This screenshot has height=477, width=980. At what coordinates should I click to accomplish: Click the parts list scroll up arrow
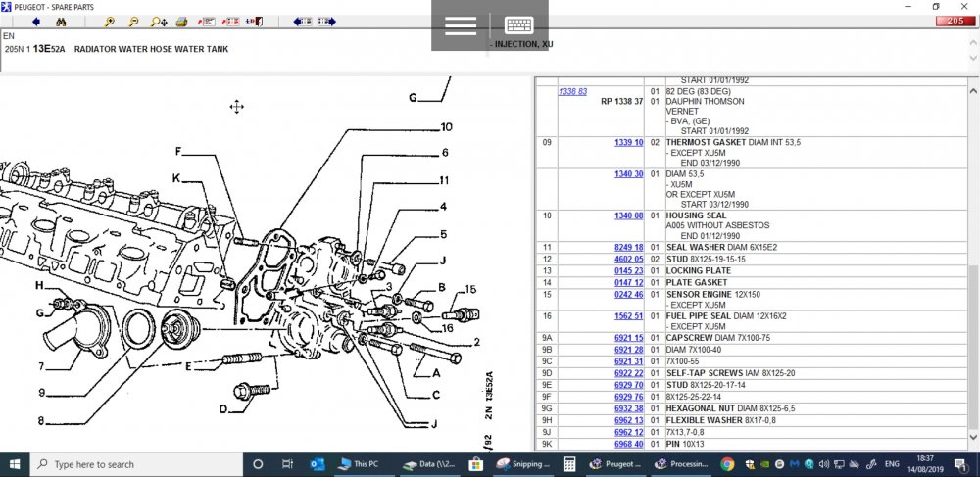[x=973, y=91]
